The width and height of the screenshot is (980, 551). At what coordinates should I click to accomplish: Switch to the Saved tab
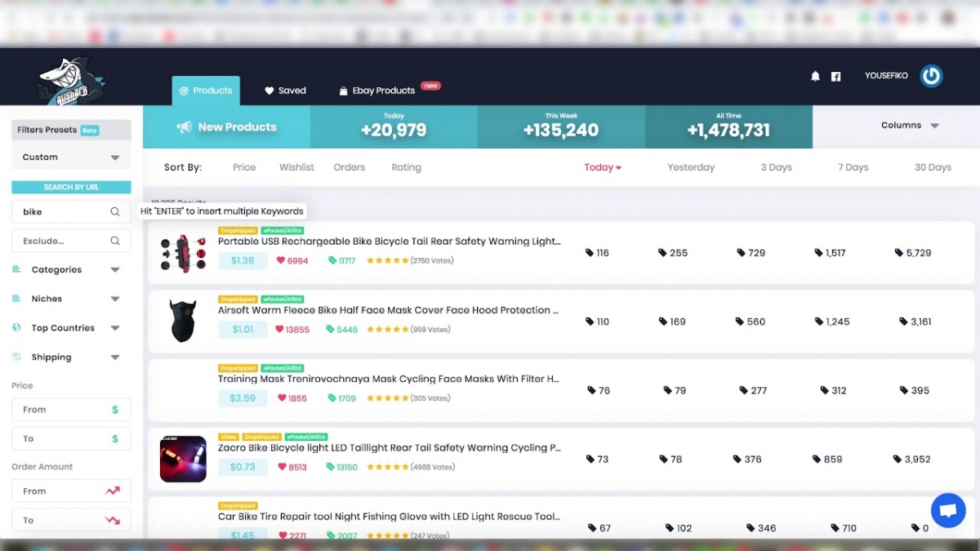(x=285, y=91)
